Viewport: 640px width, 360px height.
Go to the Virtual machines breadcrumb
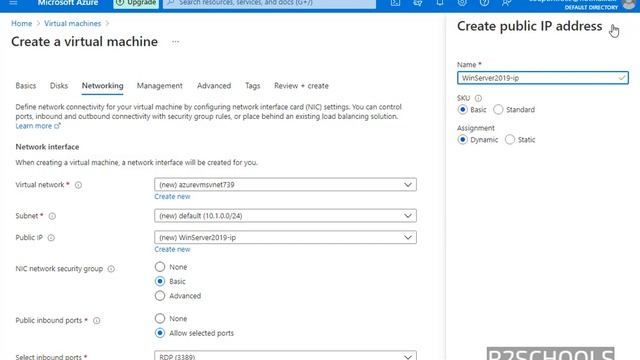(x=72, y=23)
